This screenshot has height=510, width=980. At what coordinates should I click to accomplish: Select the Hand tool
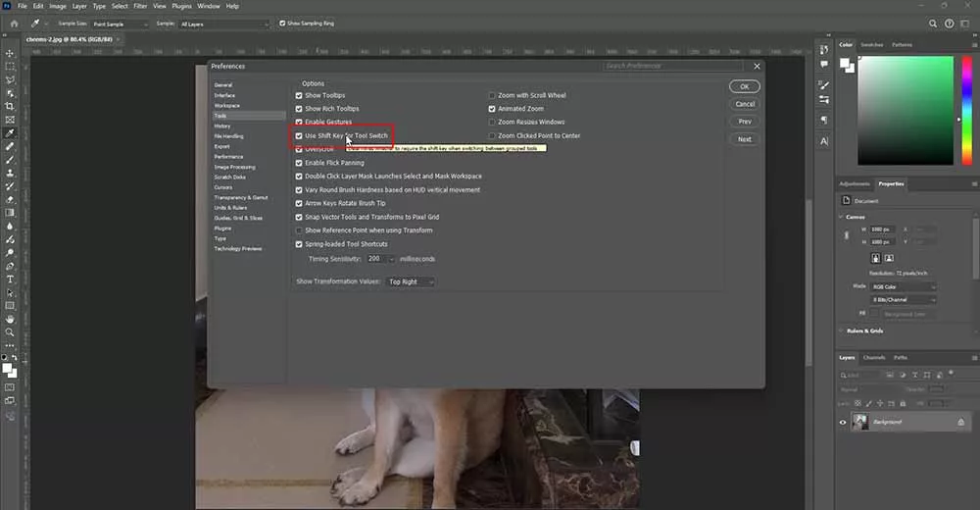coord(10,319)
